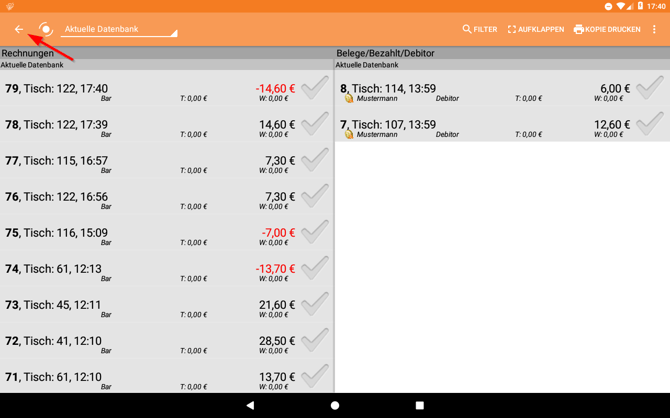The image size is (670, 418).
Task: Select the Belege/Bezahlt/Debitor panel header
Action: (500, 53)
